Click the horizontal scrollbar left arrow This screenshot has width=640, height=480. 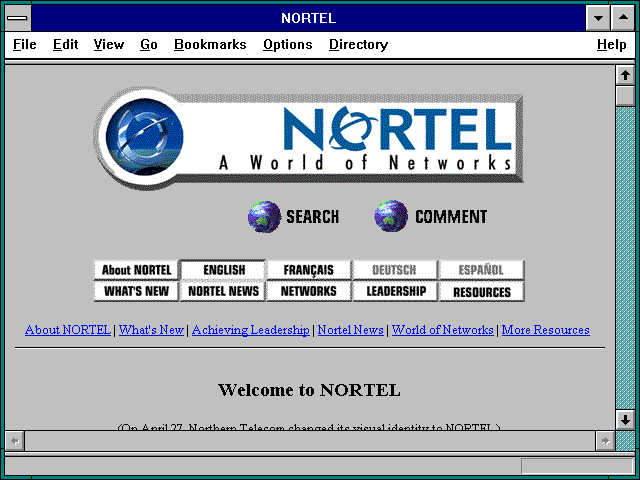pos(15,441)
